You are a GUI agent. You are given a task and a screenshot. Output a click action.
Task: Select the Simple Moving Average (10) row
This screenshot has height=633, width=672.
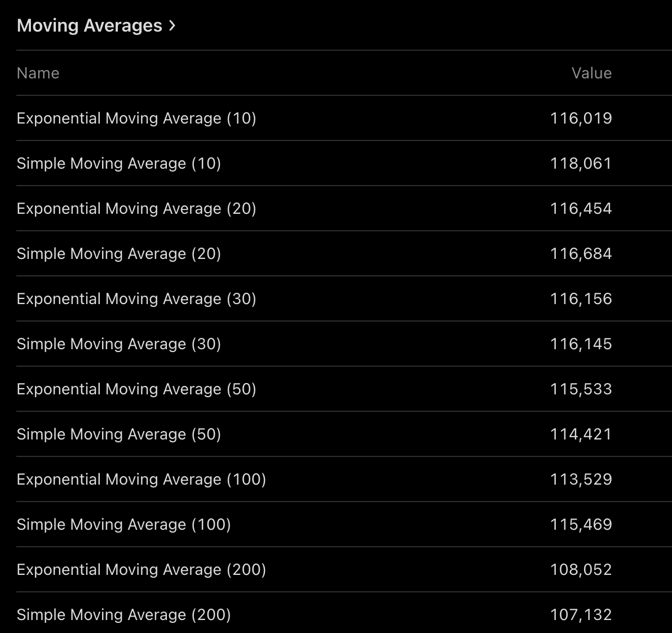pyautogui.click(x=119, y=164)
